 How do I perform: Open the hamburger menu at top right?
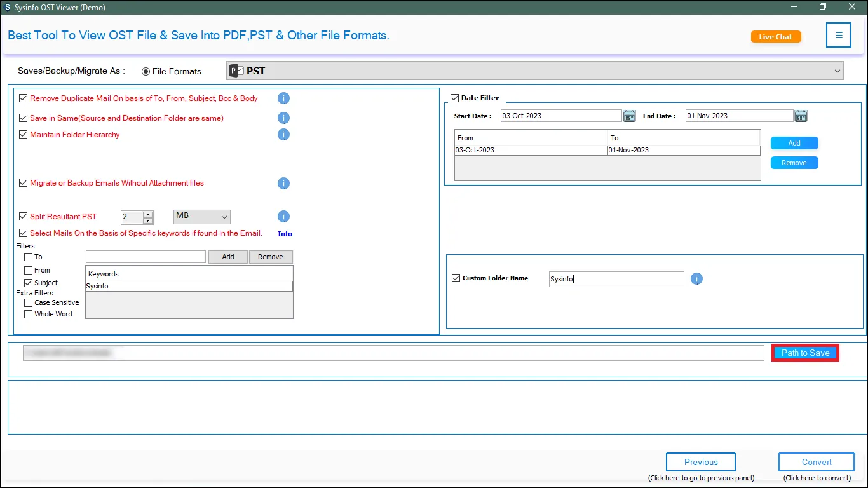coord(839,36)
